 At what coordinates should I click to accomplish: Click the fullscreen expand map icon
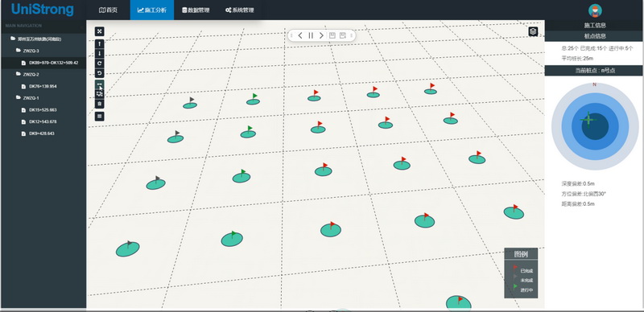(x=99, y=31)
